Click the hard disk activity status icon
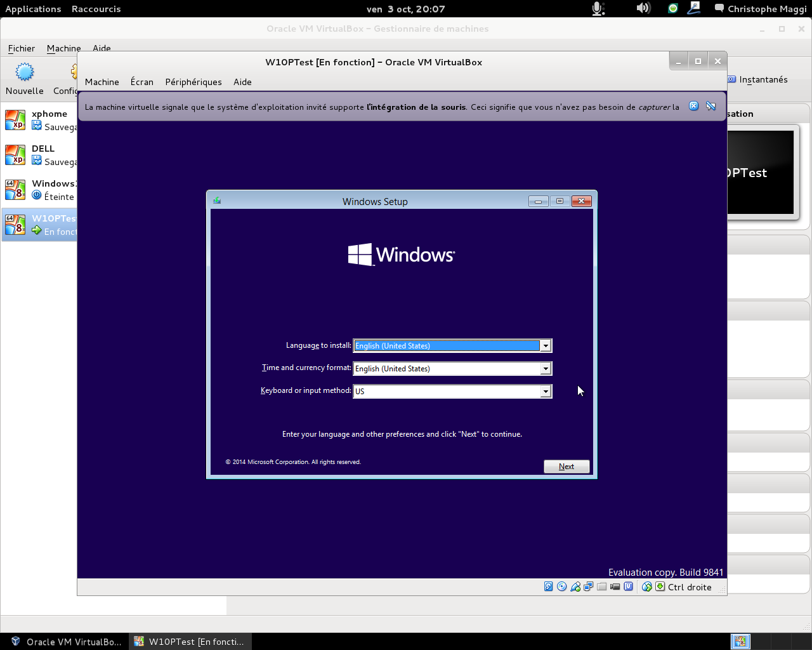 click(548, 587)
